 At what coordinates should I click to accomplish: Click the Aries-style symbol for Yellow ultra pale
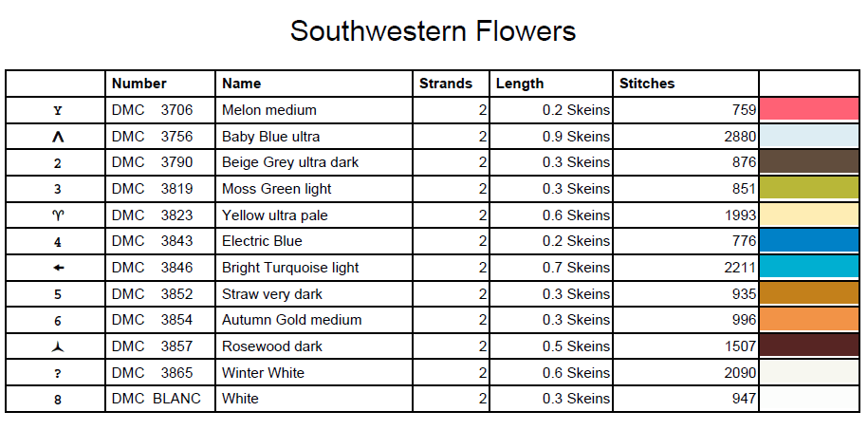(x=58, y=215)
